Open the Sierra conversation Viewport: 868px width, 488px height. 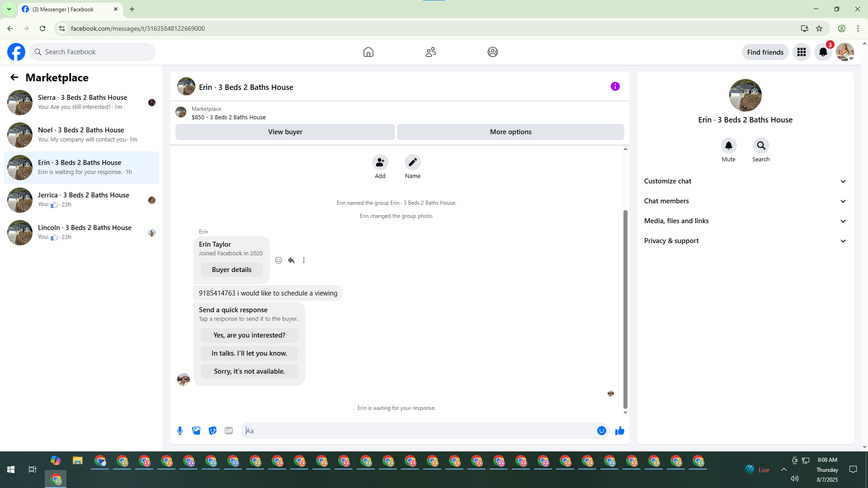pyautogui.click(x=81, y=103)
